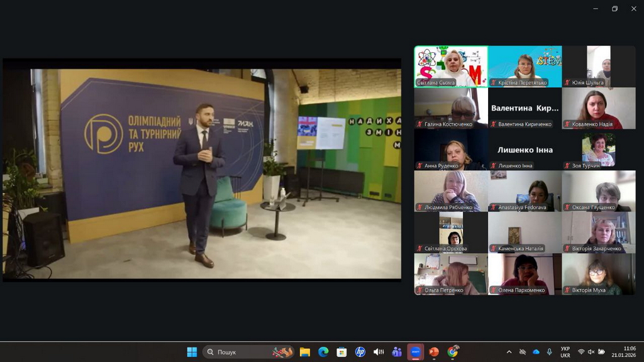The width and height of the screenshot is (644, 362).
Task: Click the Windows Start button
Action: pyautogui.click(x=192, y=352)
